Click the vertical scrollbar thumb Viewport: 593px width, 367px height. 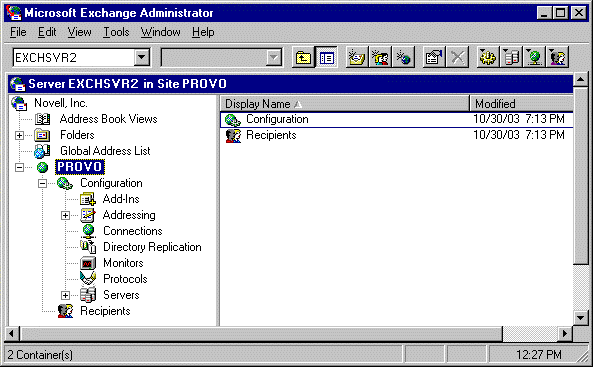click(x=580, y=176)
